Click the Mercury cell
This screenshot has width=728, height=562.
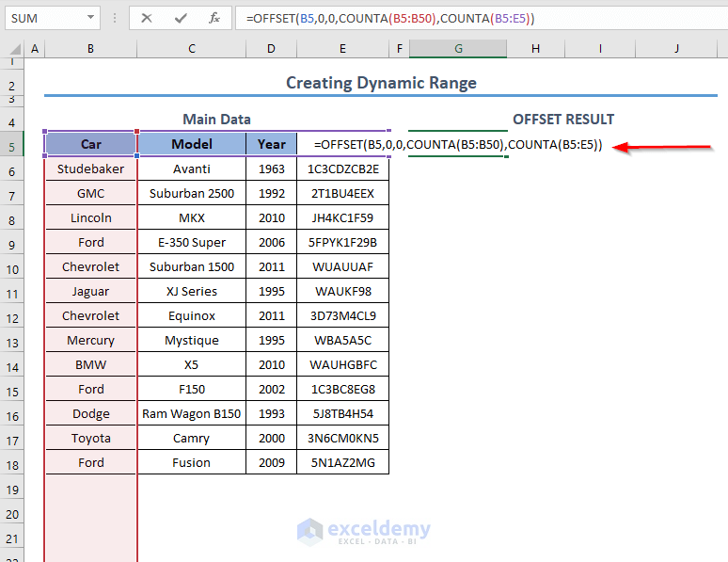91,340
